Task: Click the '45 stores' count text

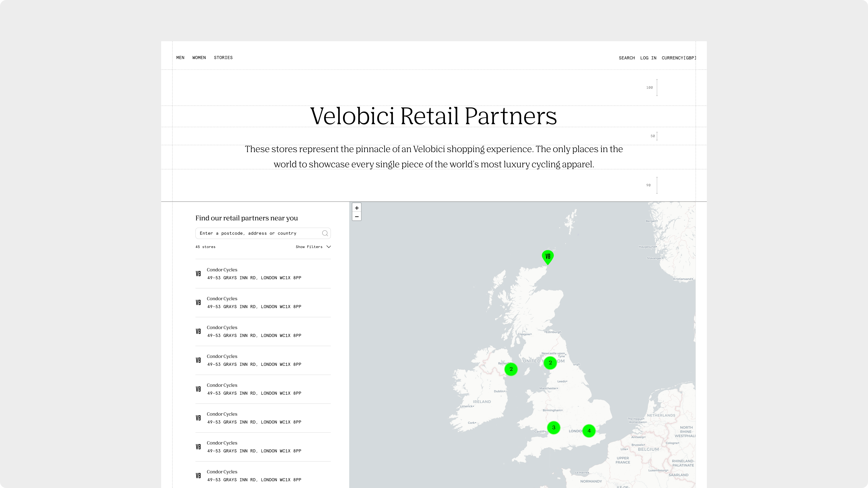Action: (205, 247)
